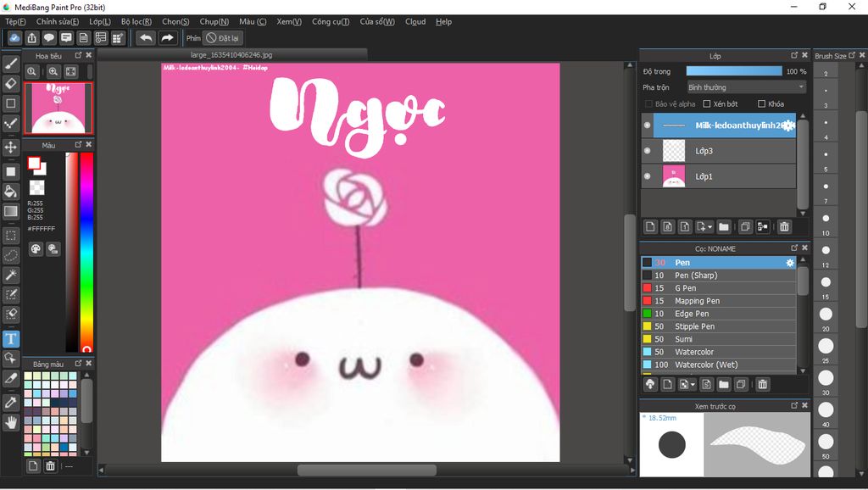Choose the Stipple Pen brush
This screenshot has width=868, height=490.
[719, 326]
